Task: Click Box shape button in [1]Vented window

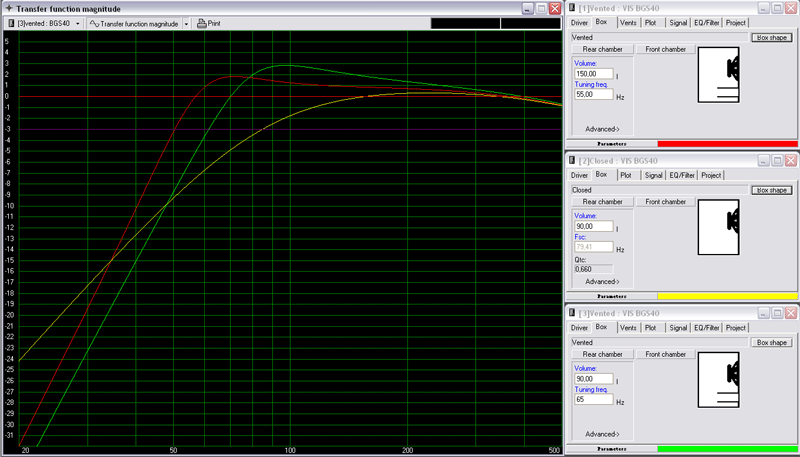Action: (x=771, y=38)
